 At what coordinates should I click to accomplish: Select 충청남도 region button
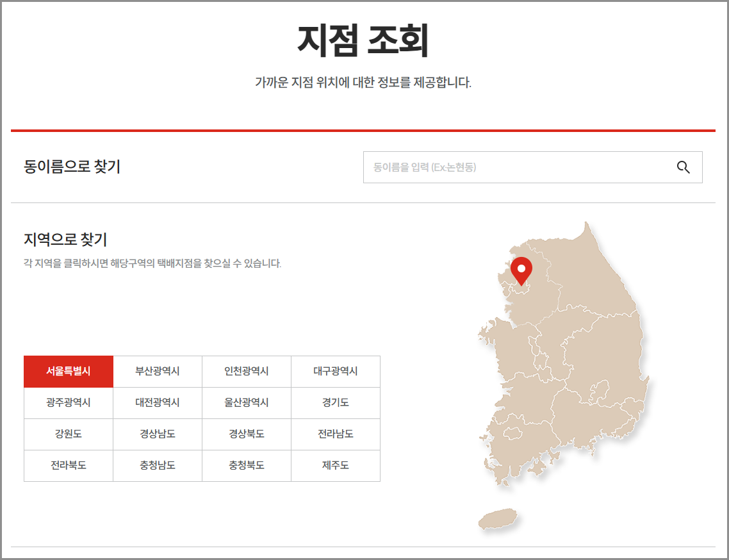tap(157, 466)
